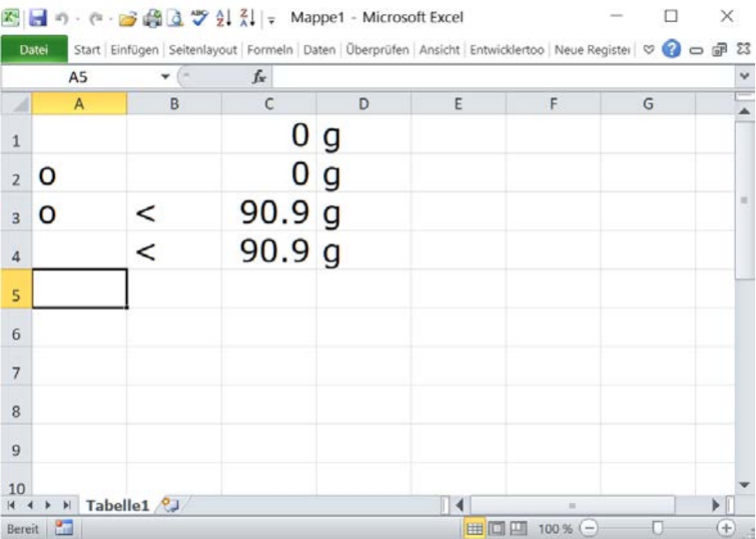Click the insert function fx icon
Screen dimensions: 756x539
(x=259, y=77)
